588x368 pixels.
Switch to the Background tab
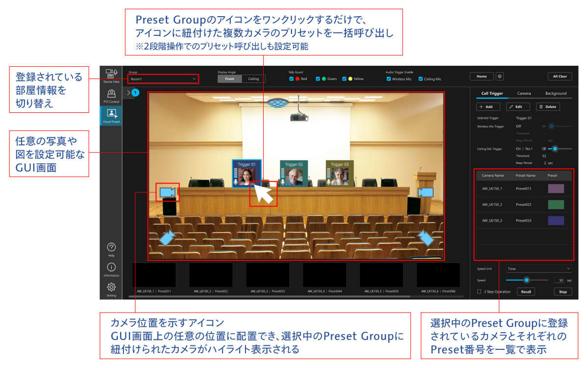[x=556, y=93]
